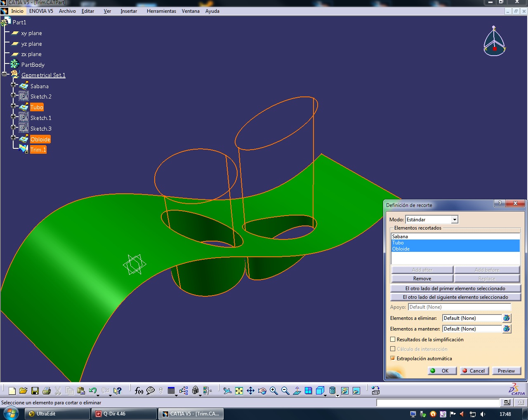528x420 pixels.
Task: Click the Fit All In icon
Action: pyautogui.click(x=239, y=391)
